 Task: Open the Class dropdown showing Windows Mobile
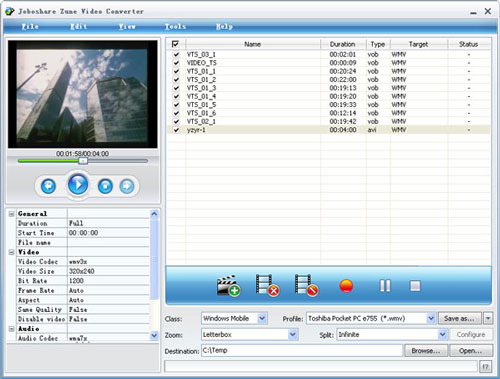tap(262, 318)
